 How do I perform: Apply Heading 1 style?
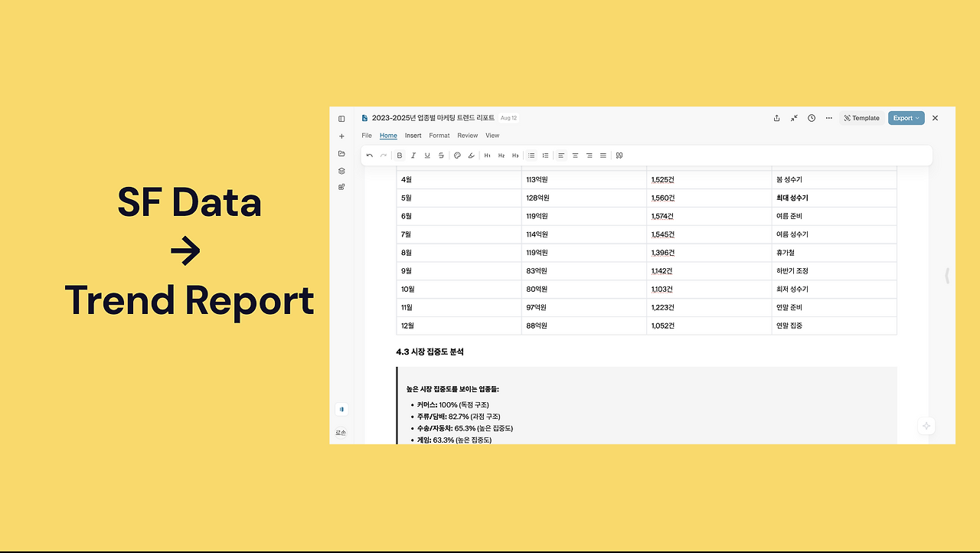point(488,155)
